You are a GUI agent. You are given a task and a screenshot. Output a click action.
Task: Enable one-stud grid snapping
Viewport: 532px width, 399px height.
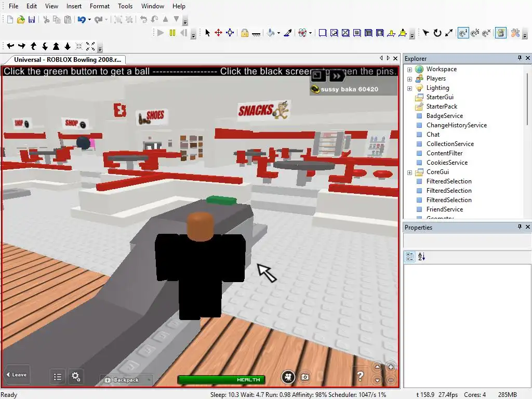point(463,33)
